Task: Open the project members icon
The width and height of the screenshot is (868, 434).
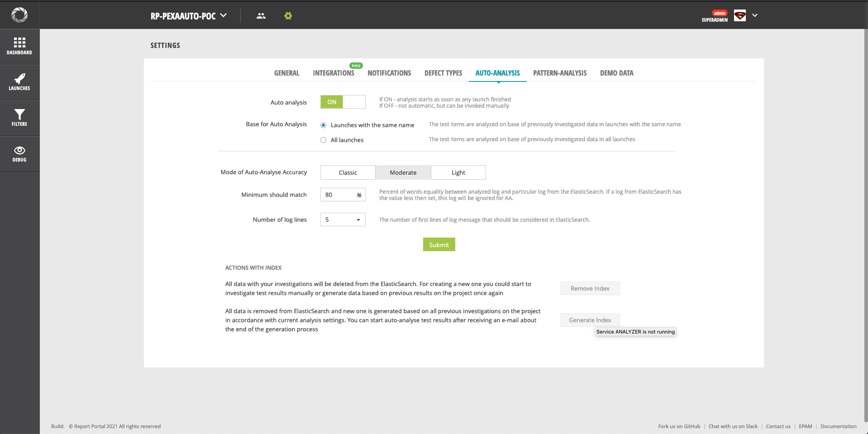Action: click(x=261, y=16)
